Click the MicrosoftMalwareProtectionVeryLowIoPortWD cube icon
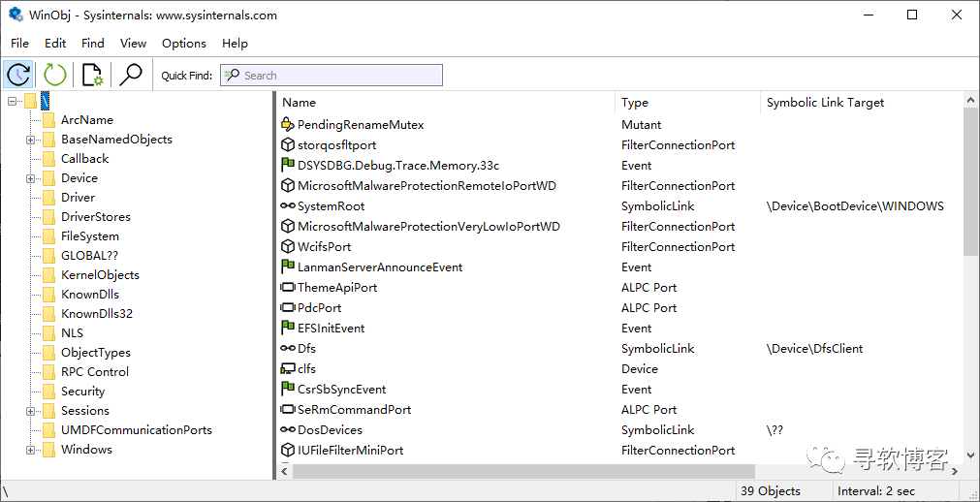This screenshot has width=980, height=502. tap(287, 227)
